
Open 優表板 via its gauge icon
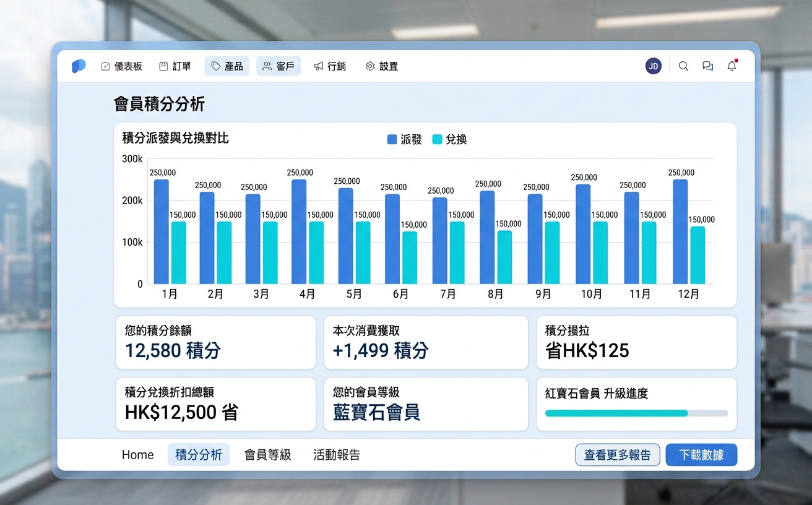tap(105, 66)
